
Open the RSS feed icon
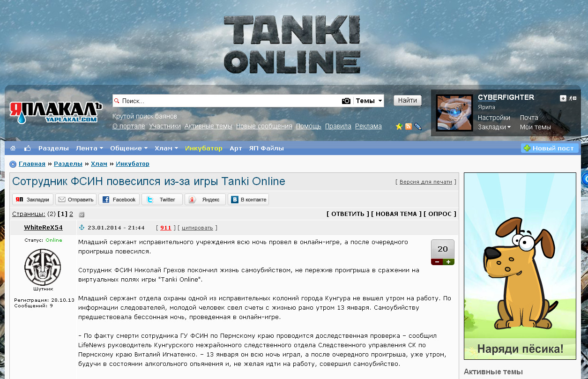pyautogui.click(x=409, y=126)
